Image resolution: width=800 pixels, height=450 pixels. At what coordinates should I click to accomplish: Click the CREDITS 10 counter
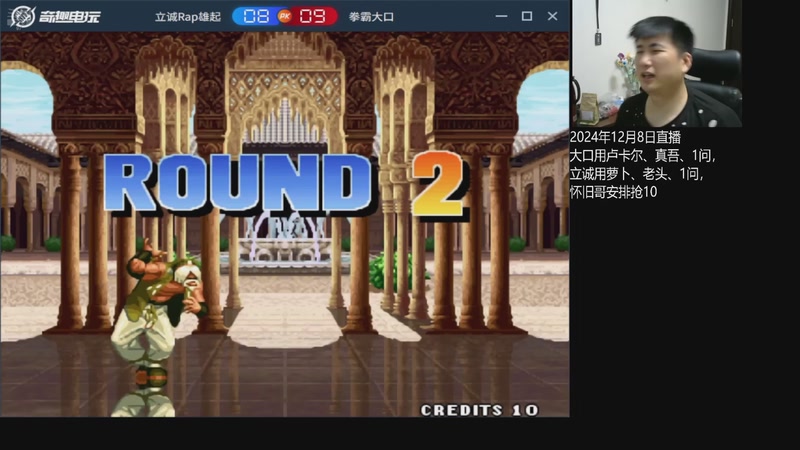(x=479, y=410)
